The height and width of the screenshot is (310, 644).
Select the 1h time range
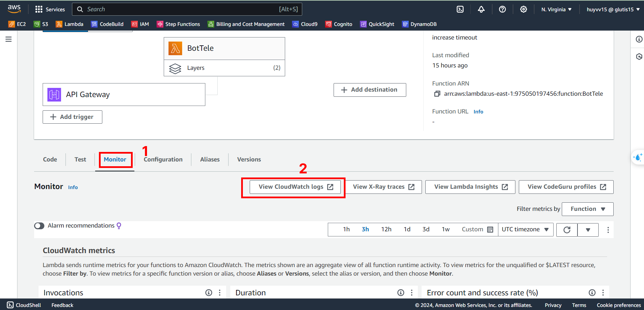click(x=346, y=229)
